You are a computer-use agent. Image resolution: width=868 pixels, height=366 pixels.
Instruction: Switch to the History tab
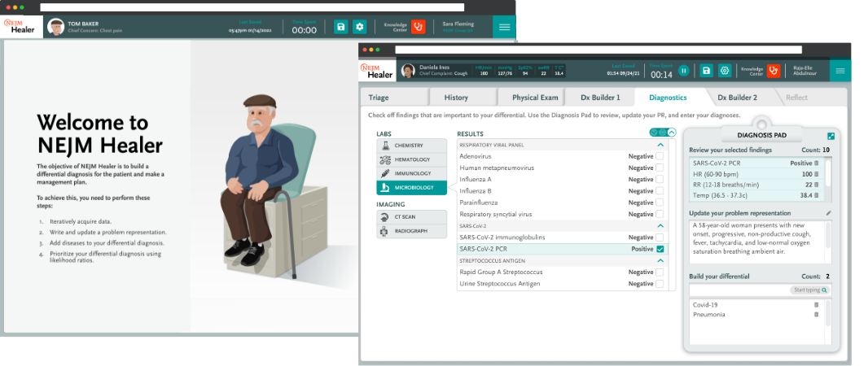[x=462, y=98]
